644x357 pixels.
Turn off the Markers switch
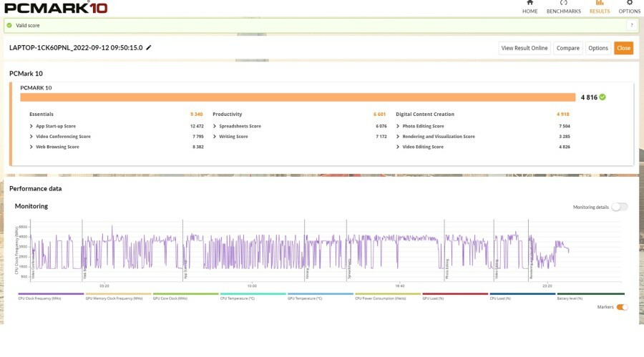(622, 308)
